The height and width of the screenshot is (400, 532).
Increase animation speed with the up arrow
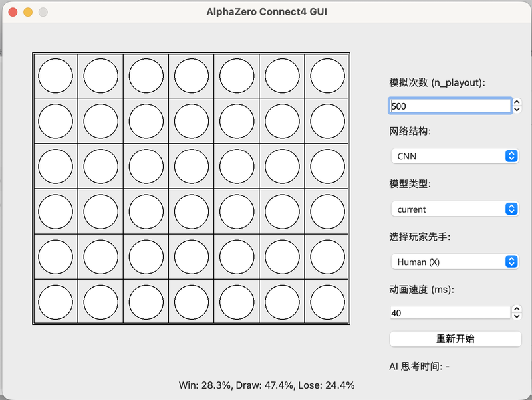[517, 309]
